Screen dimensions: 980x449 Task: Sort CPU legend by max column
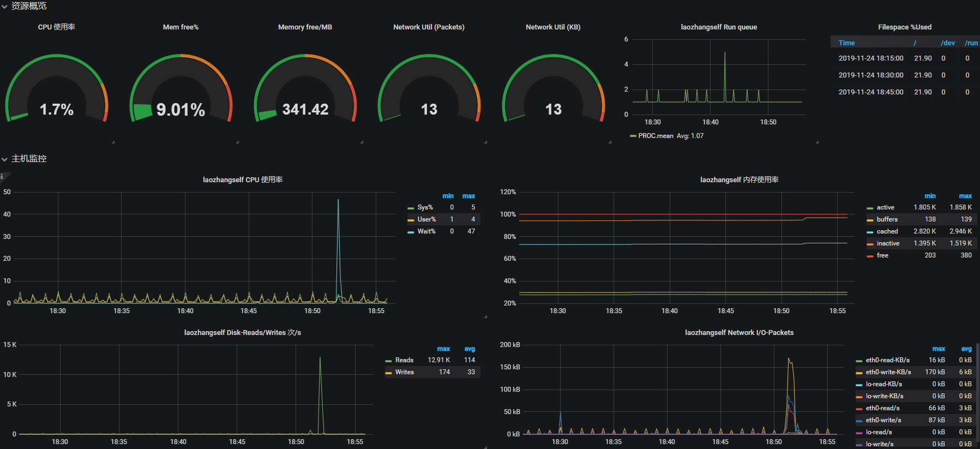pos(468,196)
